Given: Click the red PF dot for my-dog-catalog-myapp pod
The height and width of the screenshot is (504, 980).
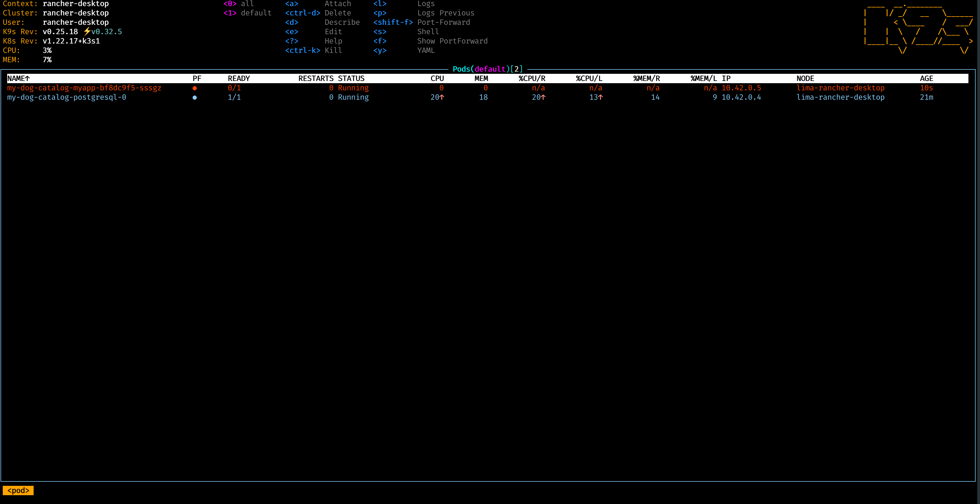Looking at the screenshot, I should click(195, 88).
